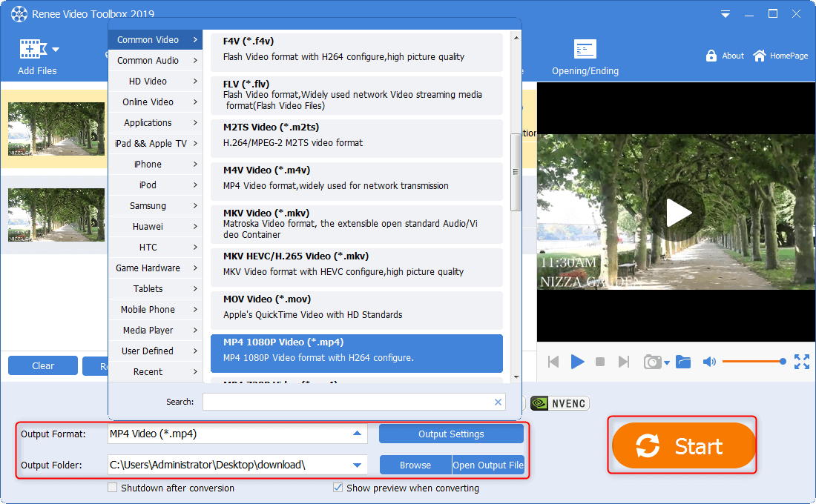816x504 pixels.
Task: Click the Clear button
Action: [x=43, y=365]
